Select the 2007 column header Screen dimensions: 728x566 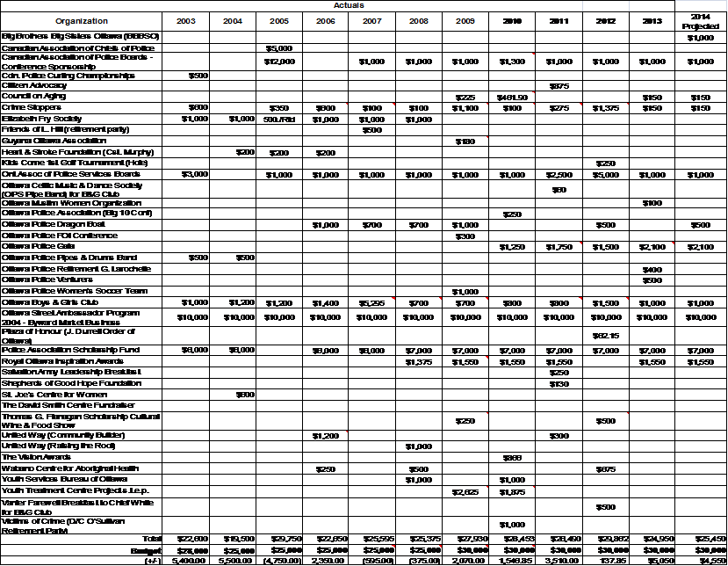371,21
